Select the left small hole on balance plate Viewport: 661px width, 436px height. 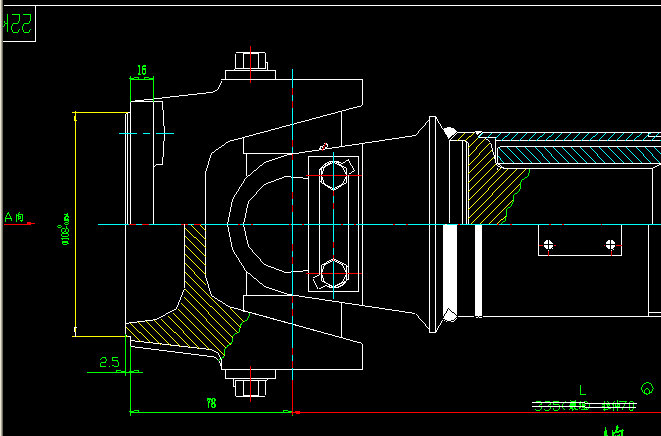pos(546,244)
